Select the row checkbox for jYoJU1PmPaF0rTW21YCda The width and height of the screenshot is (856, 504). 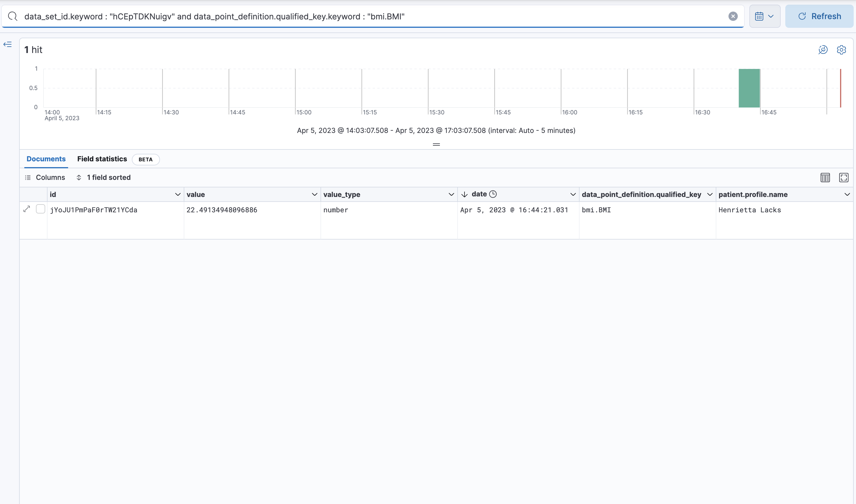click(40, 209)
